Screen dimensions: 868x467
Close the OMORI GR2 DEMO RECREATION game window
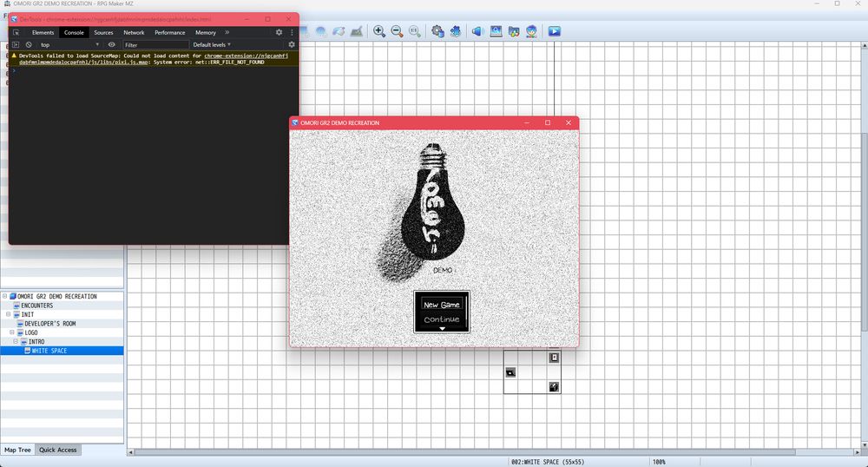click(568, 123)
